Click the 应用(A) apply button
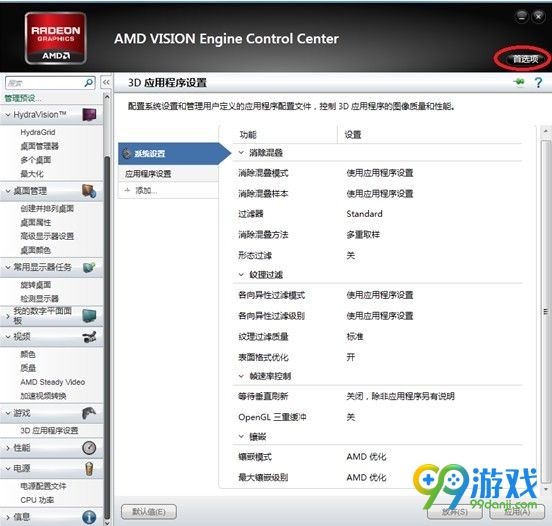Image resolution: width=552 pixels, height=526 pixels. [x=517, y=512]
